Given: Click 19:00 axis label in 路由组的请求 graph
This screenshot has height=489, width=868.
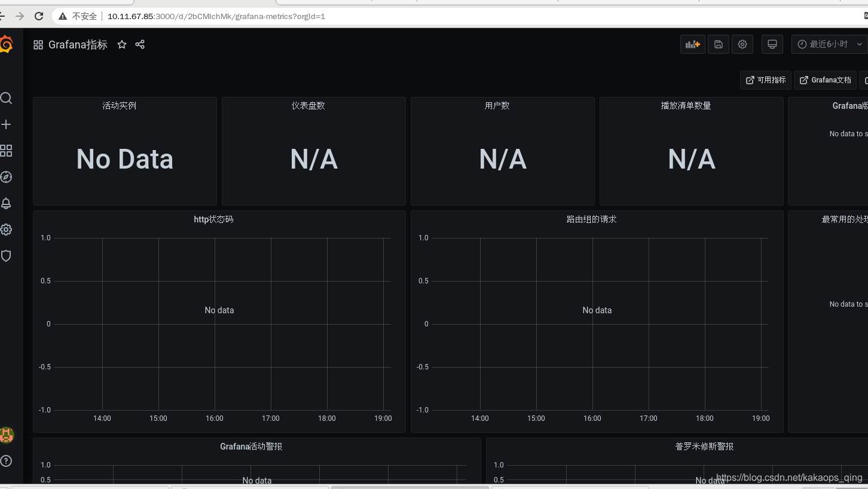Looking at the screenshot, I should (x=761, y=418).
